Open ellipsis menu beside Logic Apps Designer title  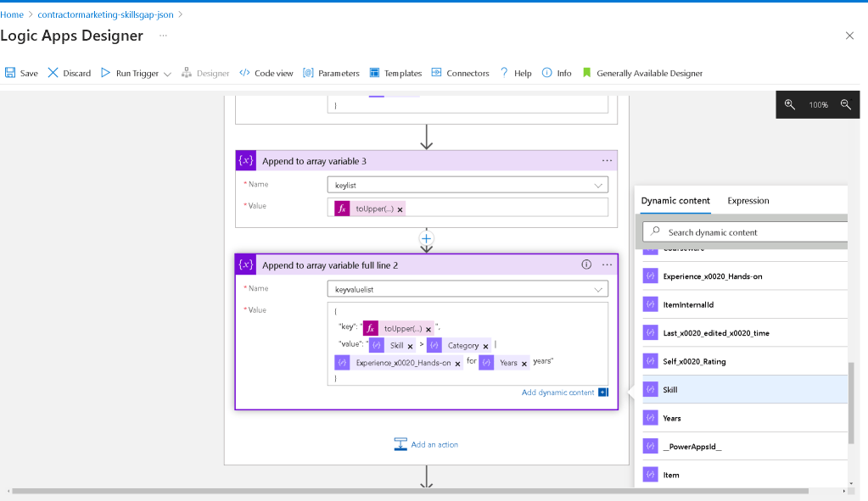163,36
